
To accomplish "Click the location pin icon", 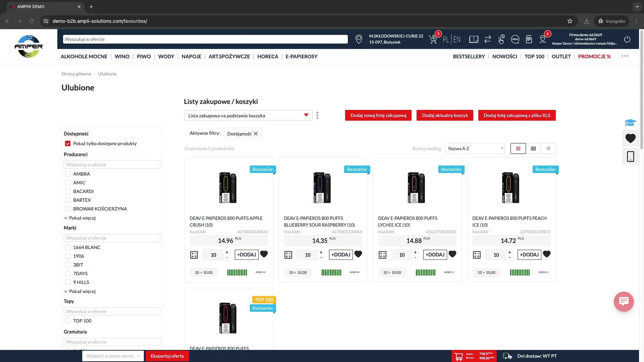I will coord(359,39).
